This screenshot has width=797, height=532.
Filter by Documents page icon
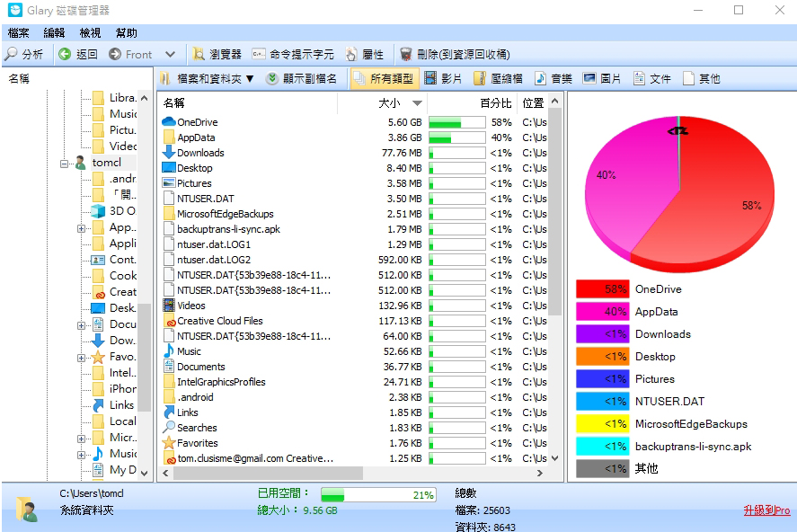pos(639,78)
